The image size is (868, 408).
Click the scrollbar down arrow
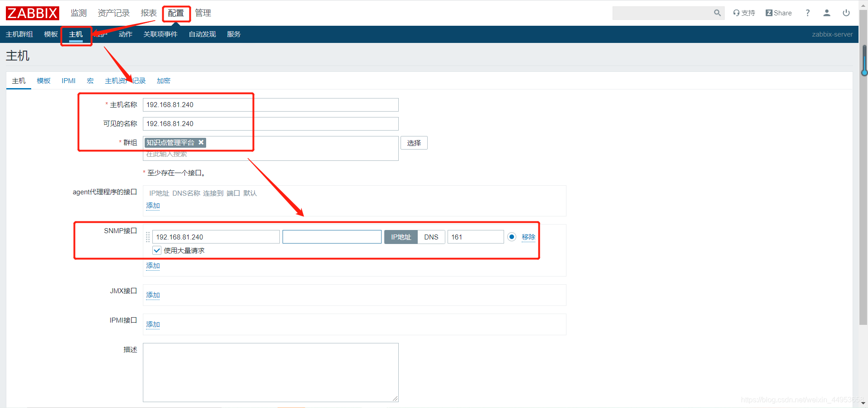(863, 403)
